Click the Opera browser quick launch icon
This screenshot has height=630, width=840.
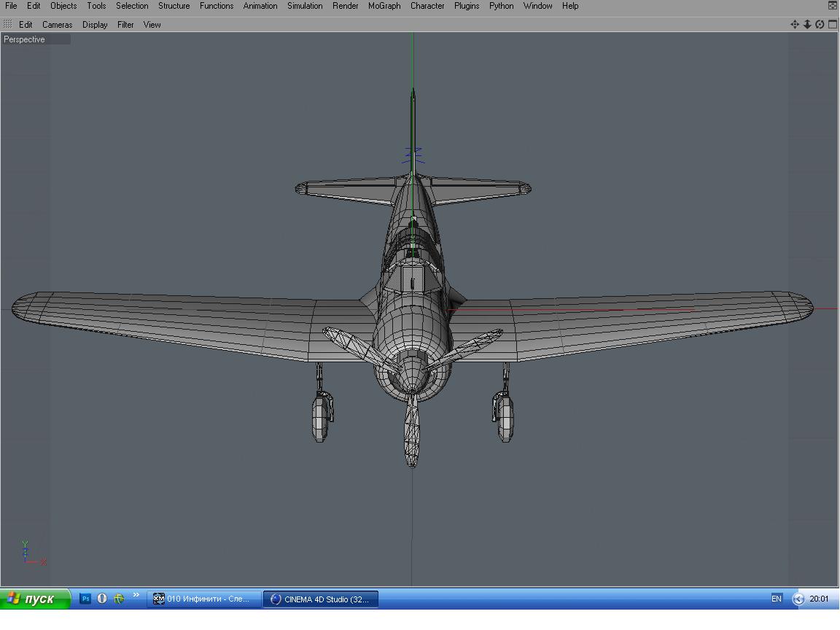tap(102, 599)
